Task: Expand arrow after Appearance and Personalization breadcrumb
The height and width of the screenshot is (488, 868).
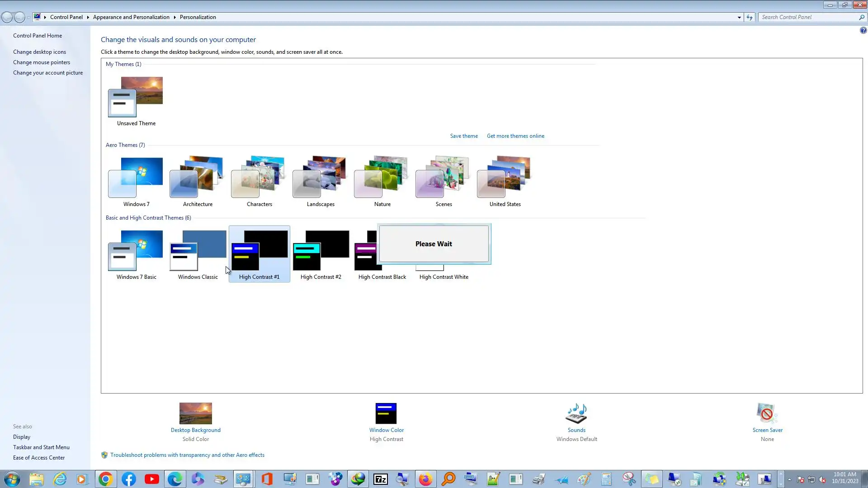Action: point(175,17)
